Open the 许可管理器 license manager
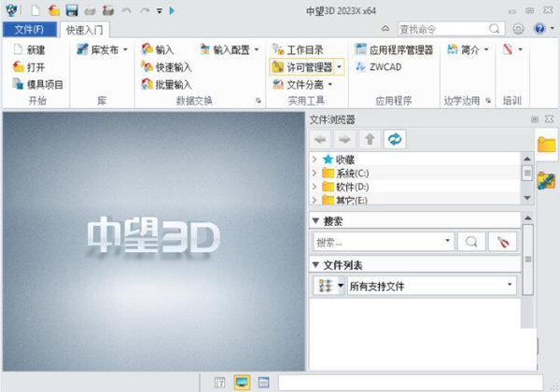The height and width of the screenshot is (392, 560). pos(302,67)
